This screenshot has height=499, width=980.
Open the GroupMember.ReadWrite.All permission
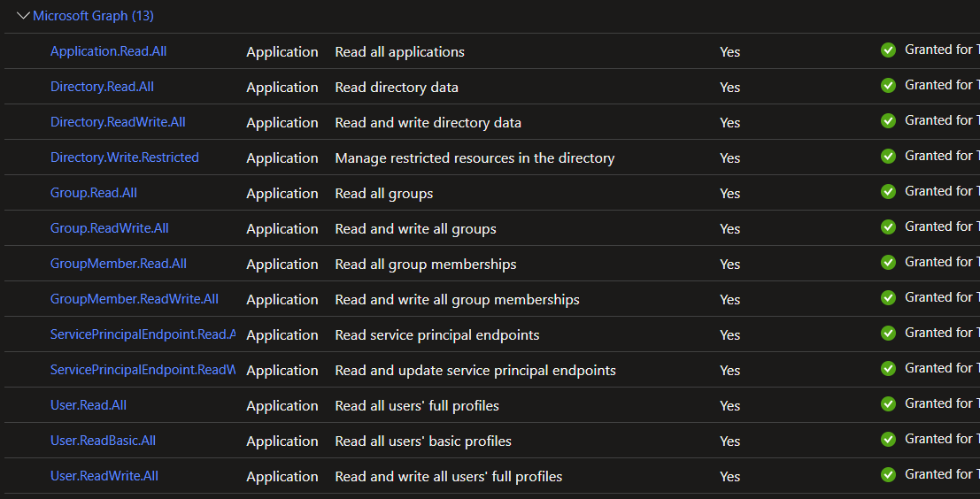point(135,299)
